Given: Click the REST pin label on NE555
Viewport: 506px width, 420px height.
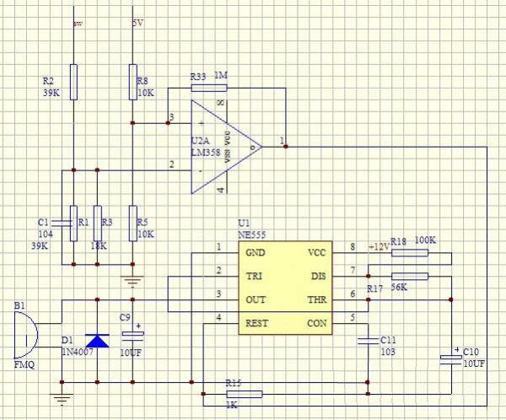Looking at the screenshot, I should click(257, 323).
